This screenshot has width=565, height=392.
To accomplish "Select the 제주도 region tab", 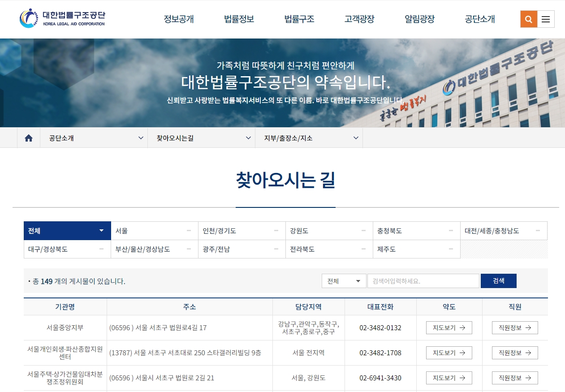I will (417, 249).
